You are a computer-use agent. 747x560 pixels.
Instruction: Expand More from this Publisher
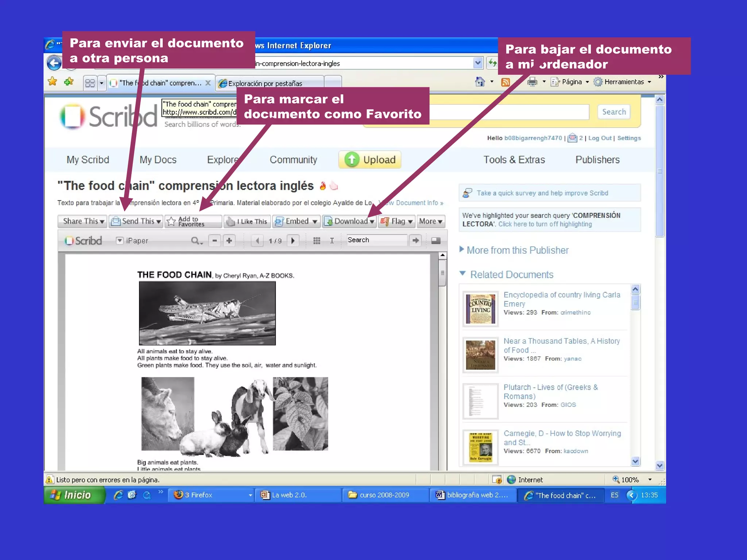(x=514, y=250)
